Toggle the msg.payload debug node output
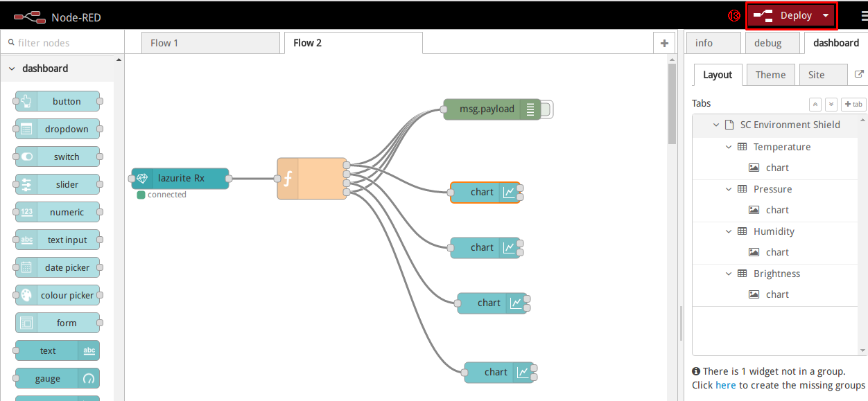Image resolution: width=868 pixels, height=401 pixels. tap(546, 109)
